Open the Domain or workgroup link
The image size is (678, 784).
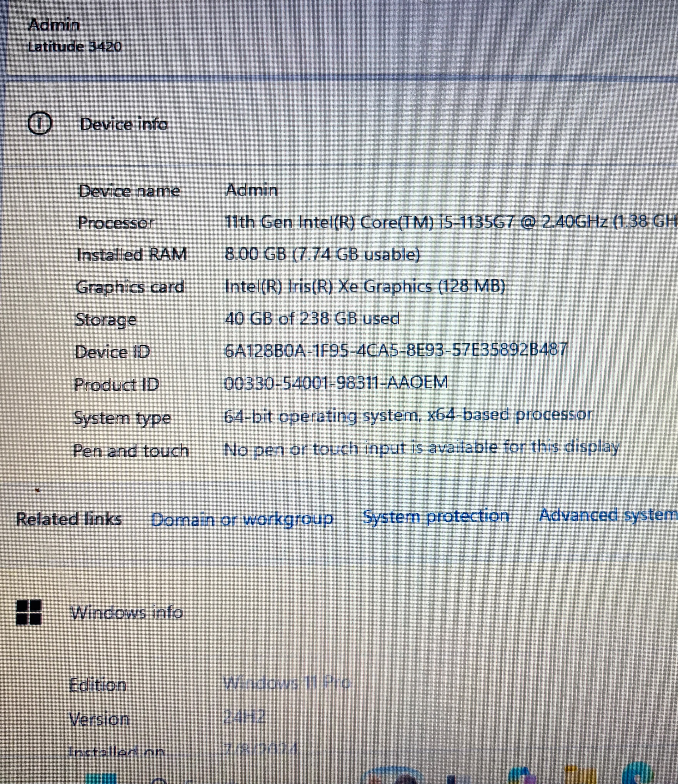(x=242, y=519)
